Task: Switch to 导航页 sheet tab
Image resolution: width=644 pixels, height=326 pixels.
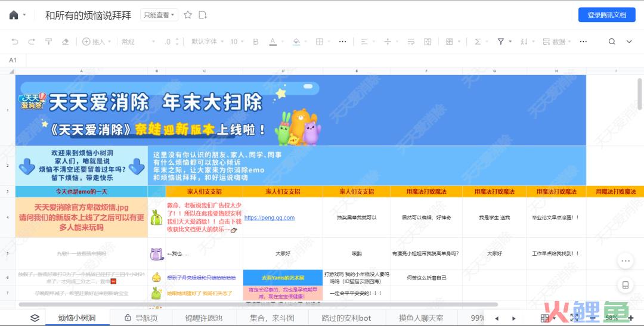Action: [141, 318]
